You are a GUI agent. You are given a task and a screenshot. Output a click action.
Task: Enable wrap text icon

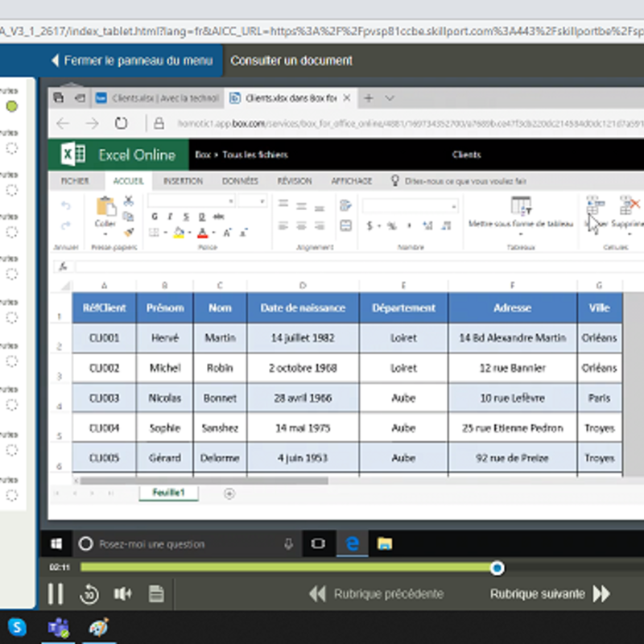coord(346,205)
